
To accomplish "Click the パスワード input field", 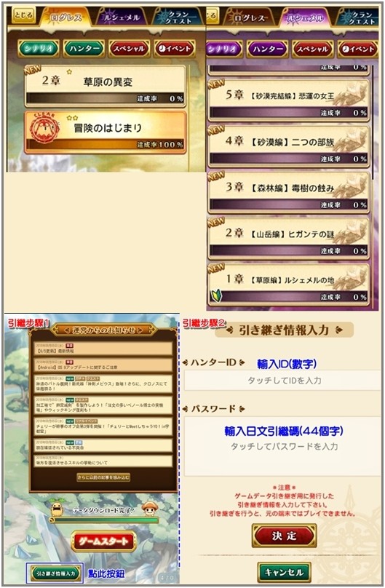I will [283, 446].
